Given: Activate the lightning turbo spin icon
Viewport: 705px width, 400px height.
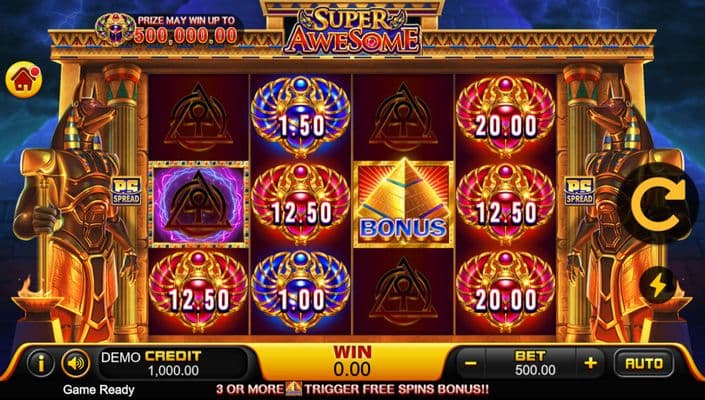Looking at the screenshot, I should pyautogui.click(x=657, y=285).
